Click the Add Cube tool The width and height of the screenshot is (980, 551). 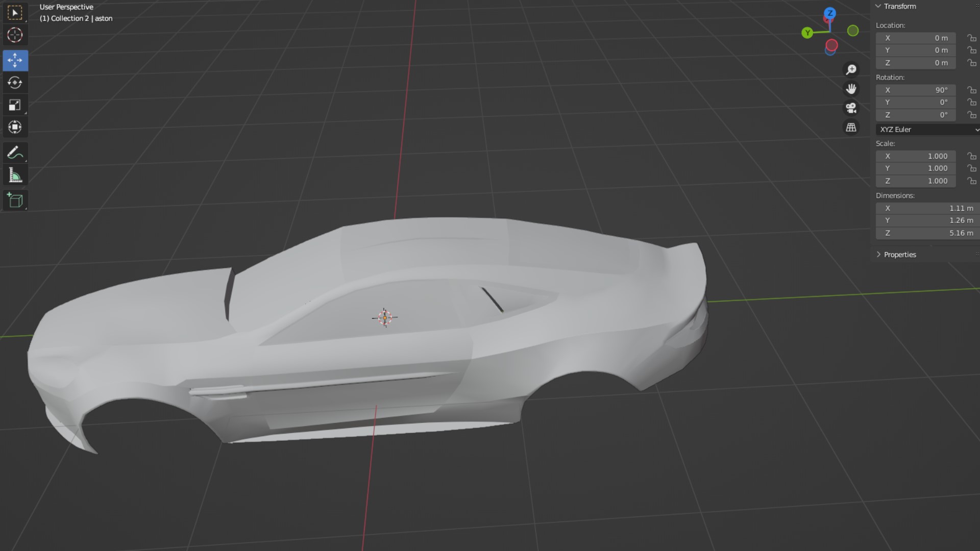pos(15,201)
